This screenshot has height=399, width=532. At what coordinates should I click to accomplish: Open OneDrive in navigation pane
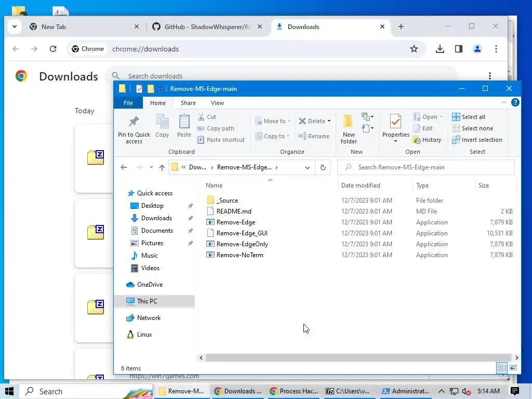(x=150, y=285)
